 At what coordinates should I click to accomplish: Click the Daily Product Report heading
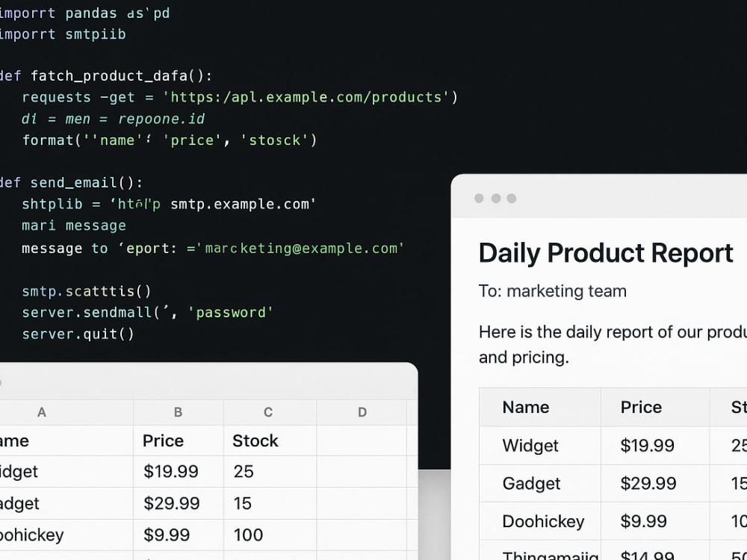[x=606, y=253]
